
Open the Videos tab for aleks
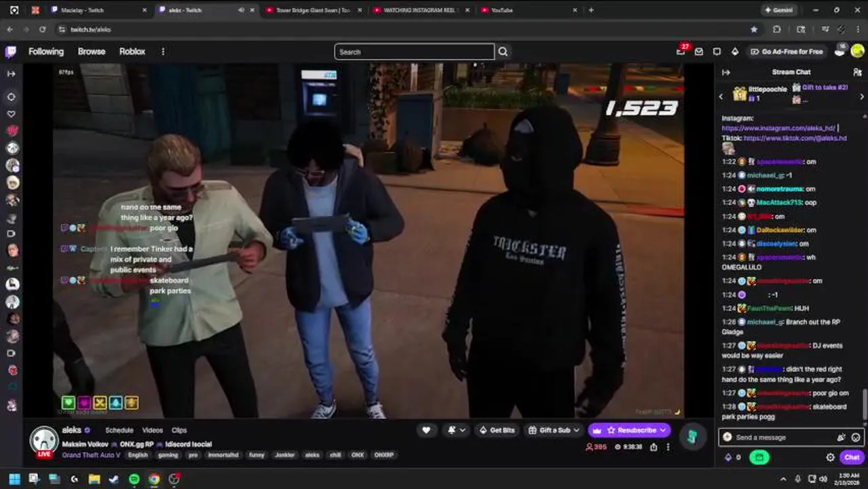(x=152, y=430)
